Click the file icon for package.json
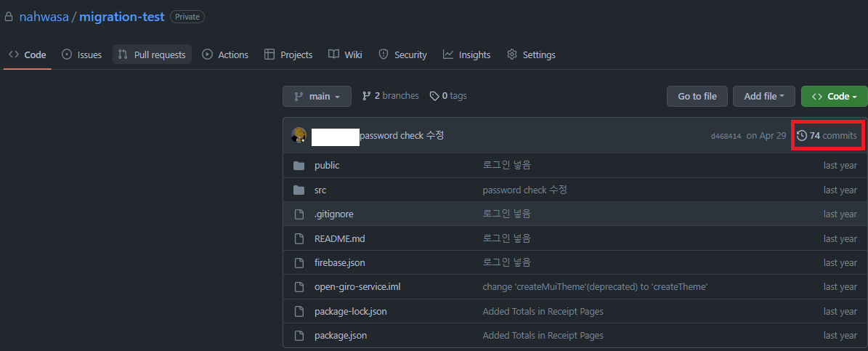Screen dimensions: 868x351 pos(299,336)
